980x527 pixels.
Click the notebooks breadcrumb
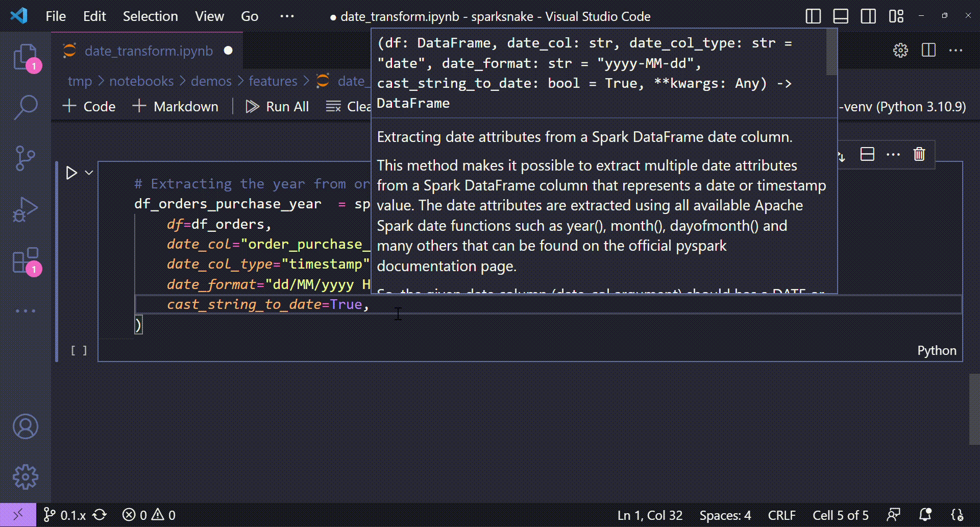click(x=141, y=81)
